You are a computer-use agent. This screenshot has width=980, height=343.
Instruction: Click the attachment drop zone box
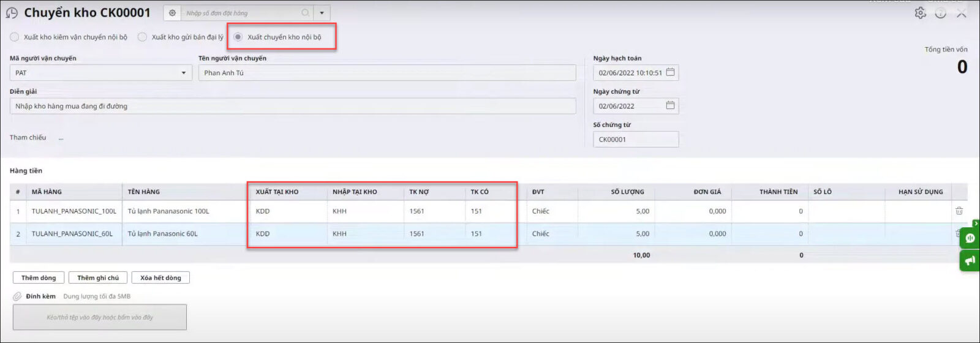click(x=100, y=317)
